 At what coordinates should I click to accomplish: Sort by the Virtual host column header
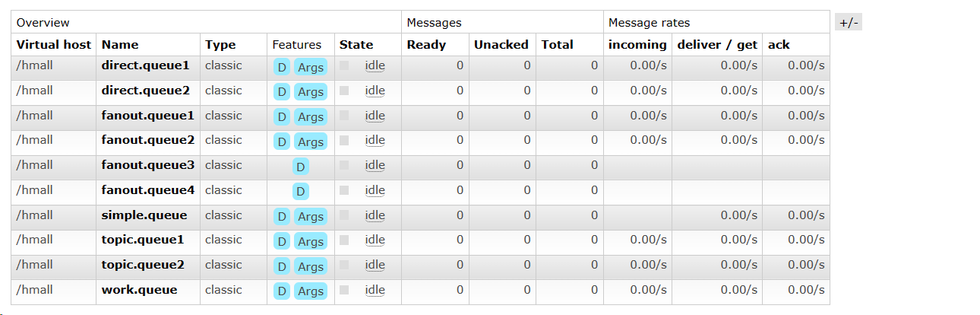click(53, 45)
